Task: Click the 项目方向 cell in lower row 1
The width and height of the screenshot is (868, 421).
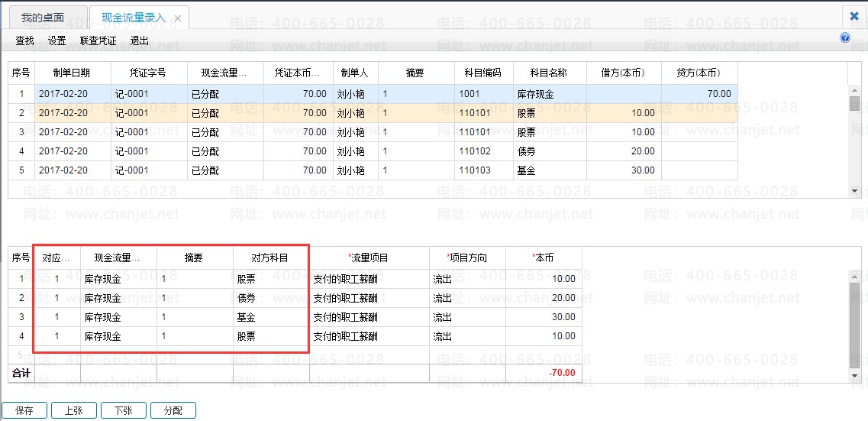Action: (x=467, y=279)
